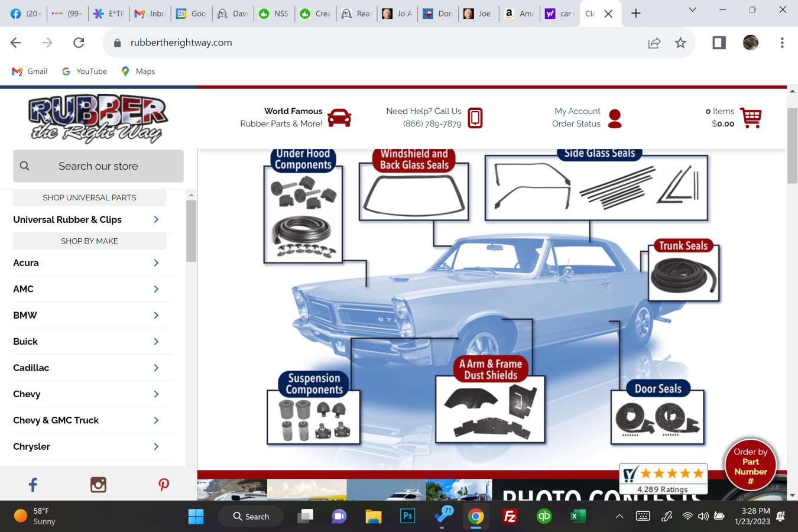Select Side Glass Seals diagram box
798x532 pixels.
(596, 184)
